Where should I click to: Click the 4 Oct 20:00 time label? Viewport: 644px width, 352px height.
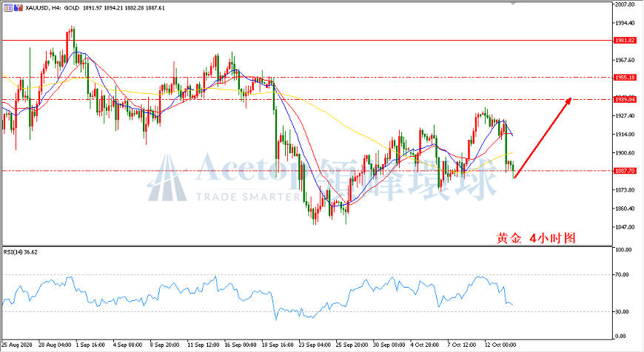click(425, 345)
